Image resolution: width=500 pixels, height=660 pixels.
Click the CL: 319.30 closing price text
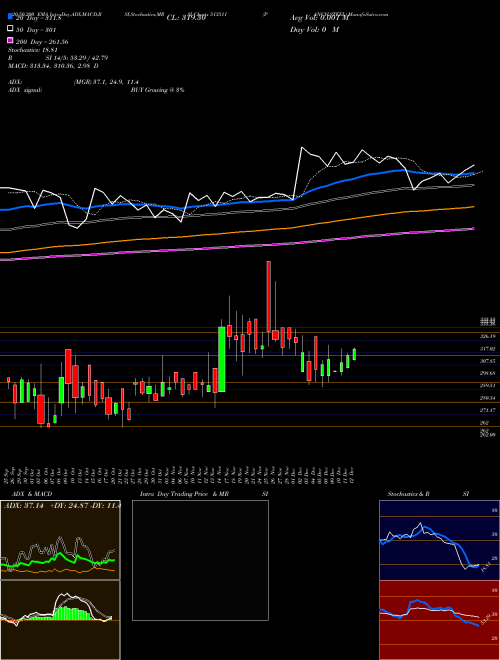click(186, 18)
